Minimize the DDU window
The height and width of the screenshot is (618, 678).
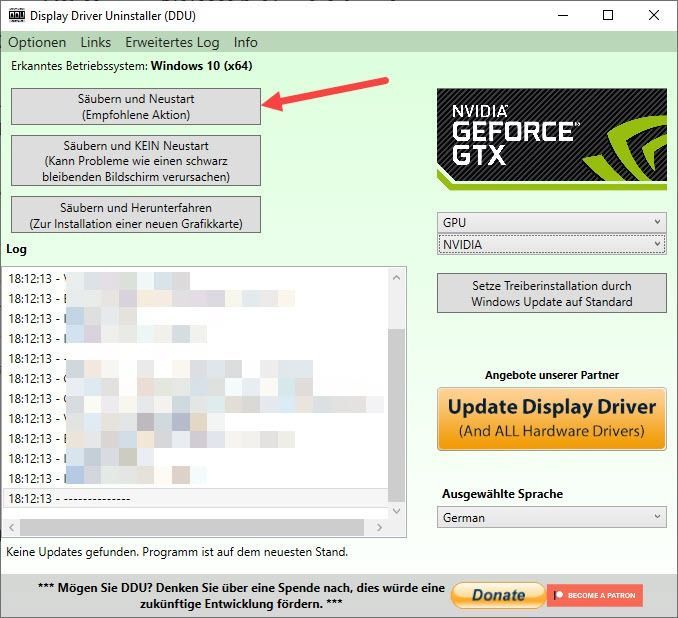pyautogui.click(x=563, y=16)
